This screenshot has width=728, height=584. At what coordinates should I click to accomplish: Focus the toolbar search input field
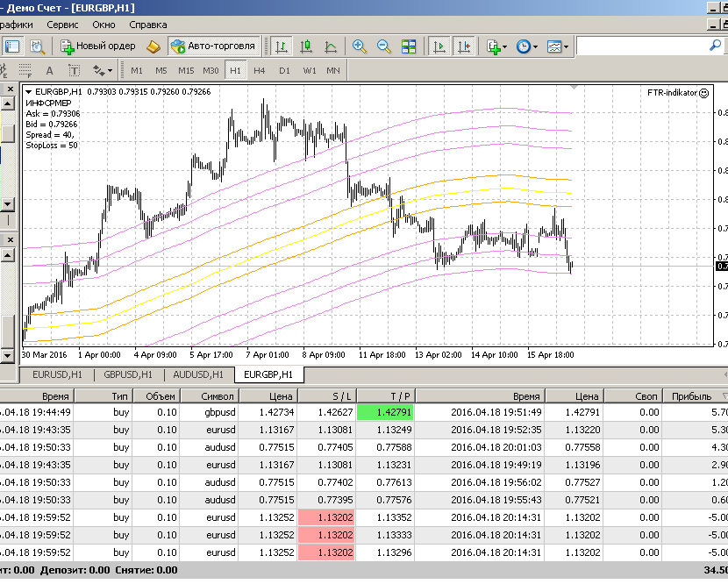point(644,46)
